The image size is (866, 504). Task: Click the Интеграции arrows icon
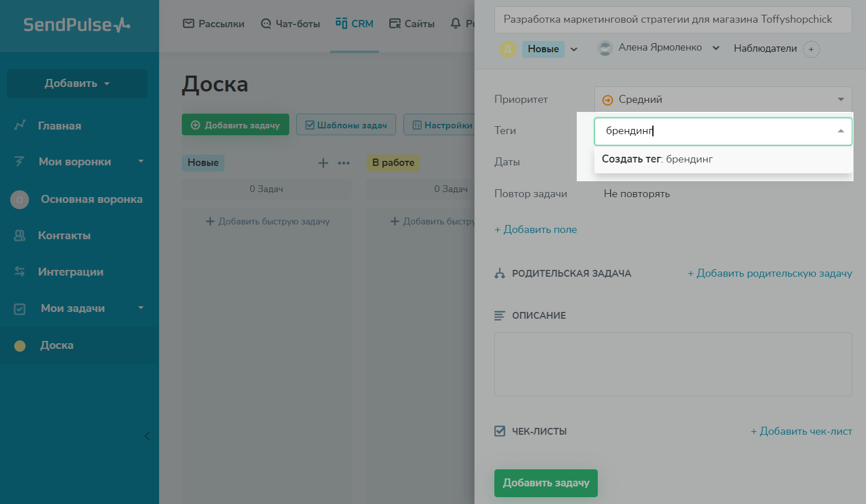[20, 272]
